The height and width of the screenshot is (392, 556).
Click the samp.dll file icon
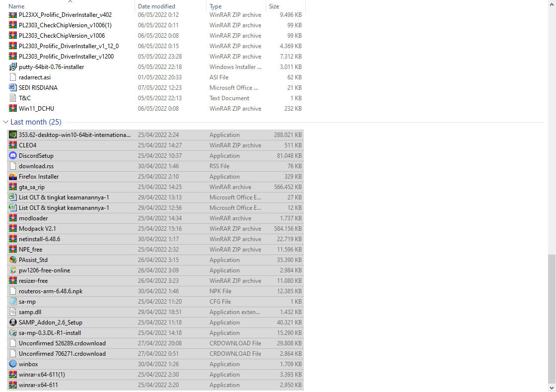click(13, 312)
